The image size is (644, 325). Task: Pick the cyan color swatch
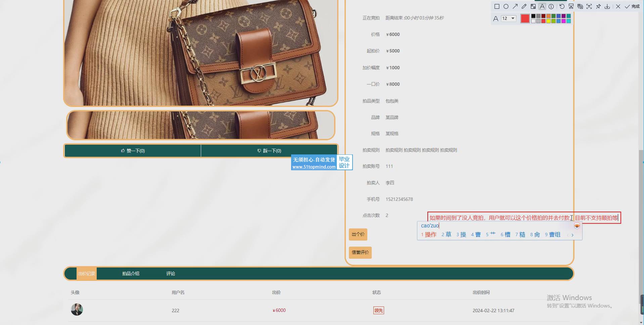pos(568,21)
